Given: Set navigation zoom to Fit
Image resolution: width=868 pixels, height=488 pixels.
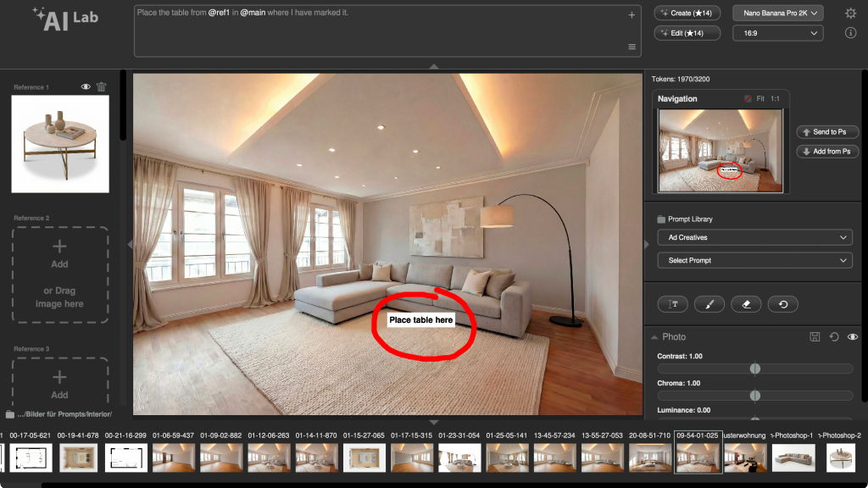Looking at the screenshot, I should pyautogui.click(x=760, y=99).
